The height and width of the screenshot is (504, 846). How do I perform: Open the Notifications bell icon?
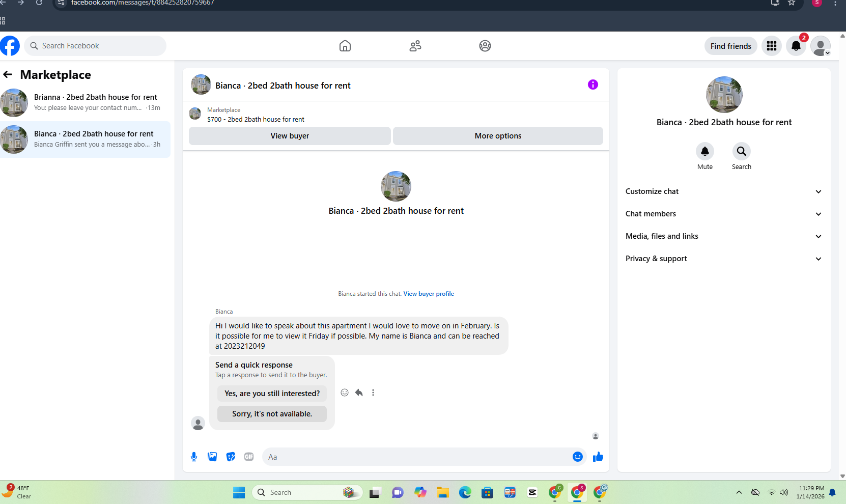tap(796, 46)
